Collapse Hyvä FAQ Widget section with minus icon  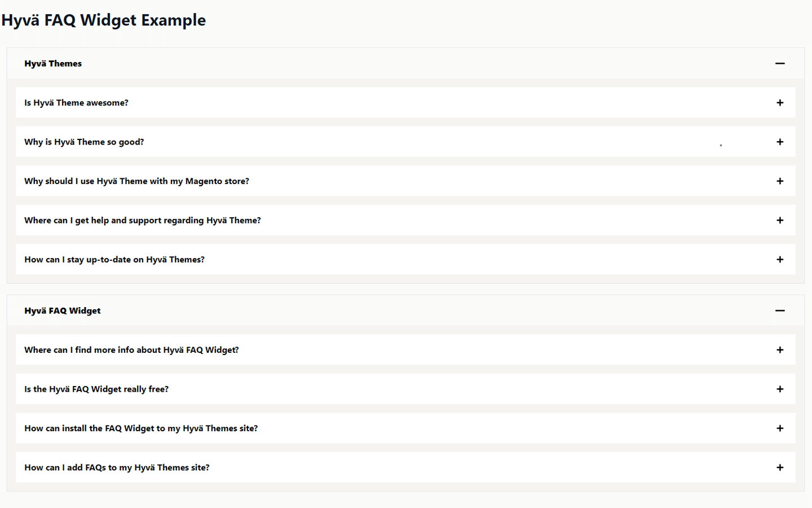[x=780, y=310]
